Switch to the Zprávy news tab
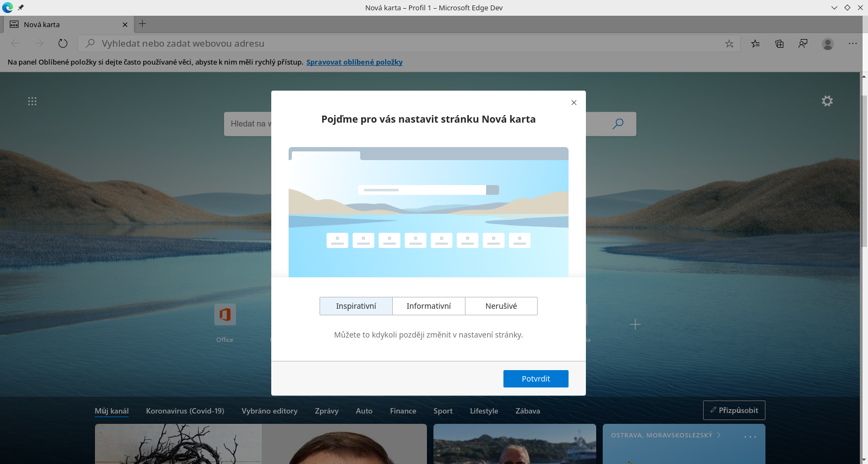 click(x=327, y=411)
